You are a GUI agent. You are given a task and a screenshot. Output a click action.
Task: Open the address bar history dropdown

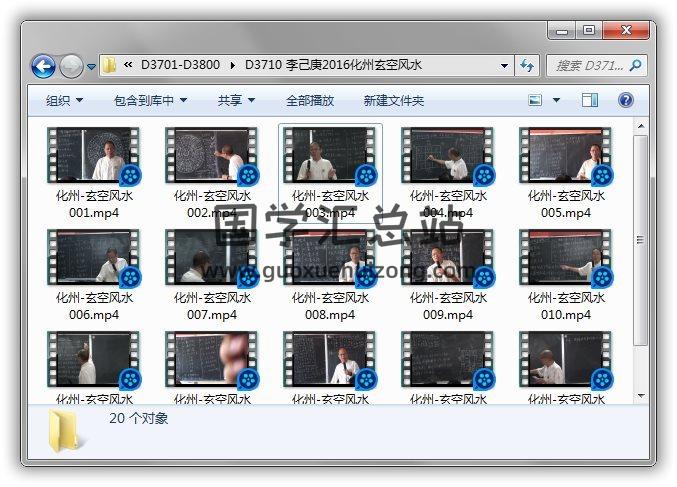pos(504,66)
